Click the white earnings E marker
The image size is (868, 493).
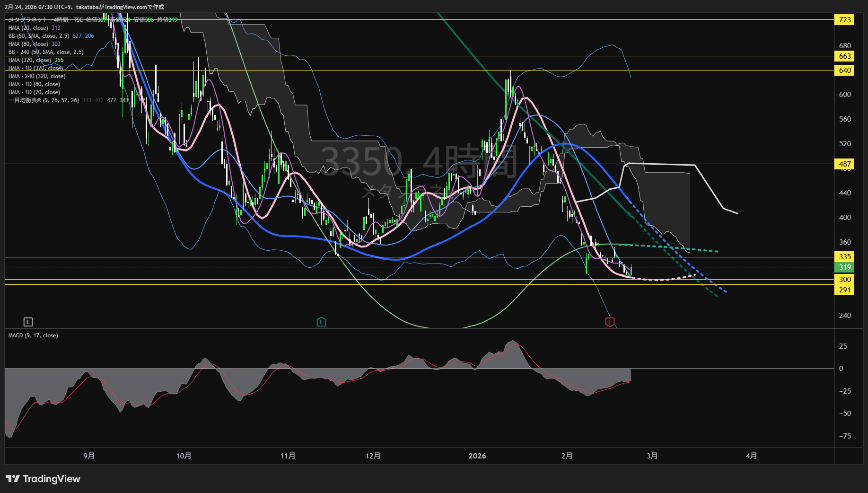click(28, 322)
